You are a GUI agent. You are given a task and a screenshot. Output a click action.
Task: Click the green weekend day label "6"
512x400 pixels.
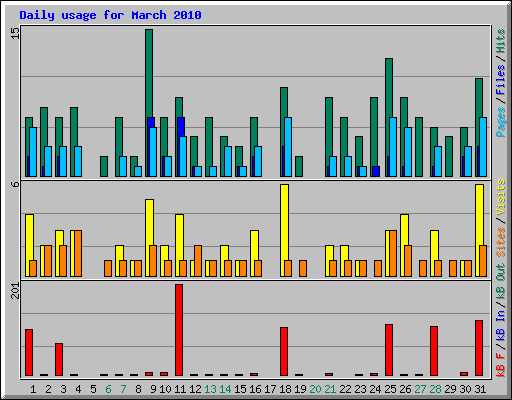[108, 389]
